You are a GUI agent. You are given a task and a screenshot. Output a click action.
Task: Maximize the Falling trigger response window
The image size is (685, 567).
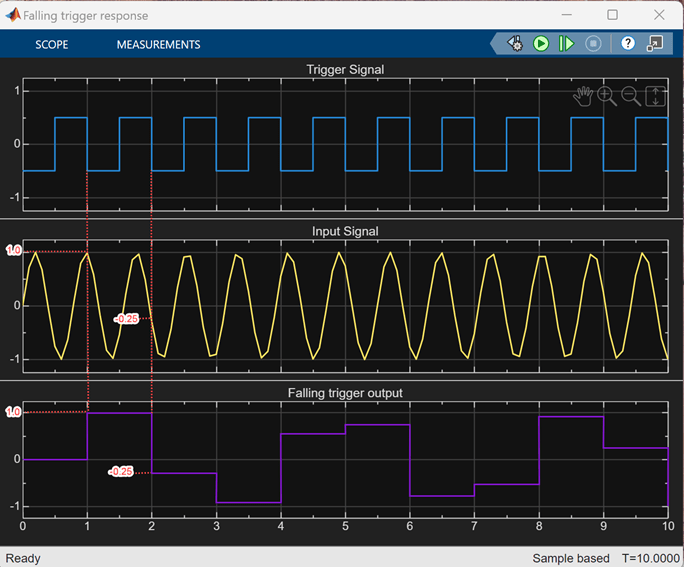(613, 15)
